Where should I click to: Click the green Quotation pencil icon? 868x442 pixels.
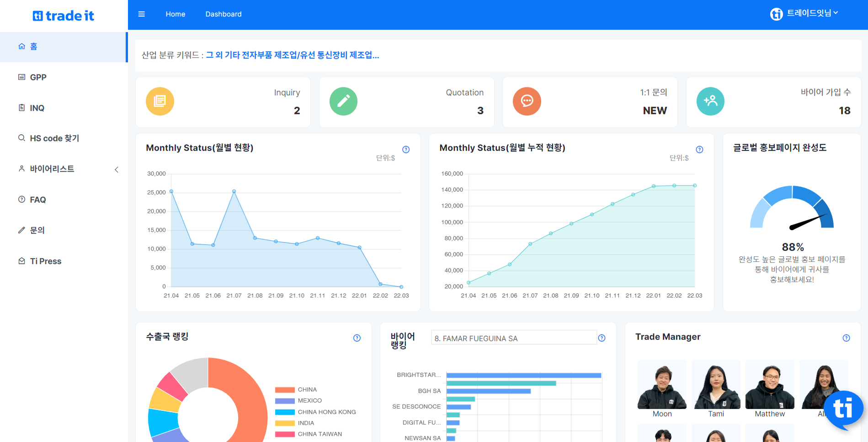(x=343, y=101)
